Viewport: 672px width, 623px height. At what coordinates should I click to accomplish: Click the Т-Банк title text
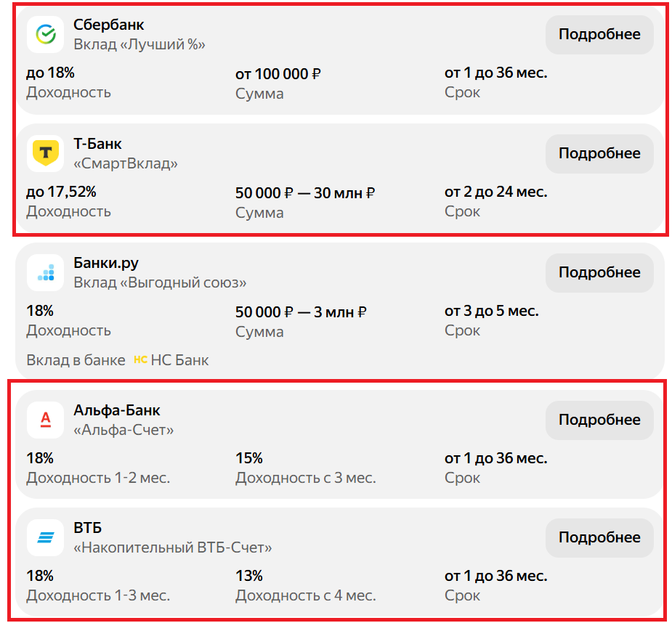click(x=97, y=144)
